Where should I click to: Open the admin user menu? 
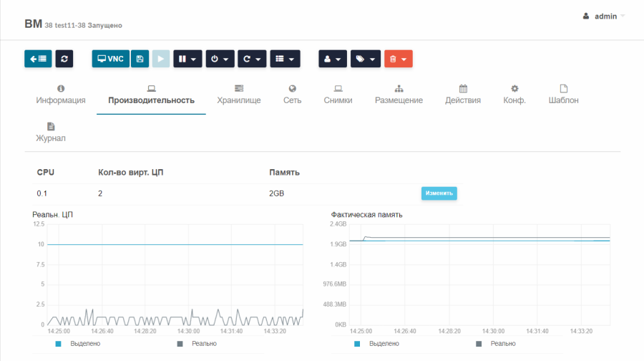pyautogui.click(x=604, y=16)
